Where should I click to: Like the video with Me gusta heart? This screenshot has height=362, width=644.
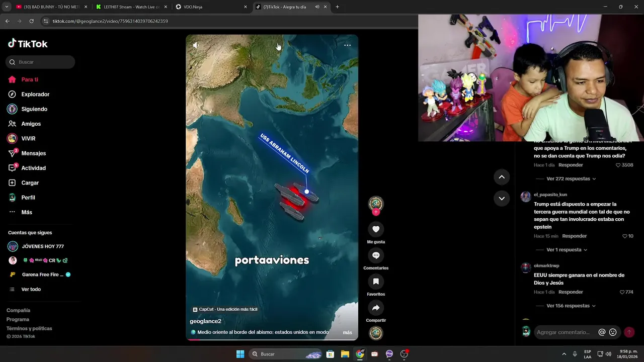[376, 229]
